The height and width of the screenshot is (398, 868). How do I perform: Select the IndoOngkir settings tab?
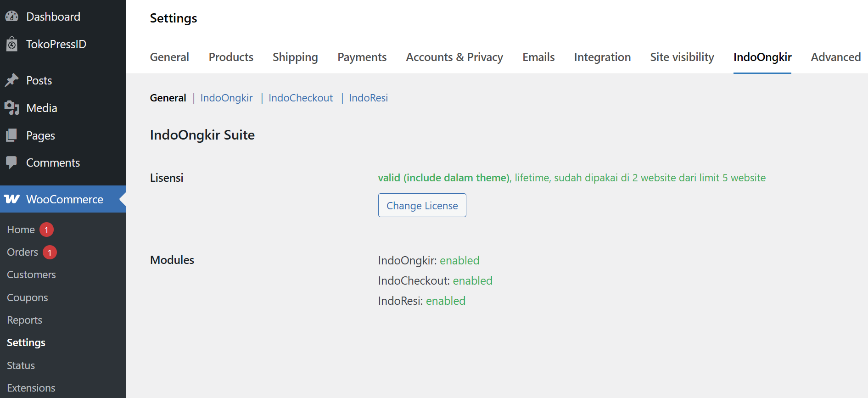pos(762,57)
